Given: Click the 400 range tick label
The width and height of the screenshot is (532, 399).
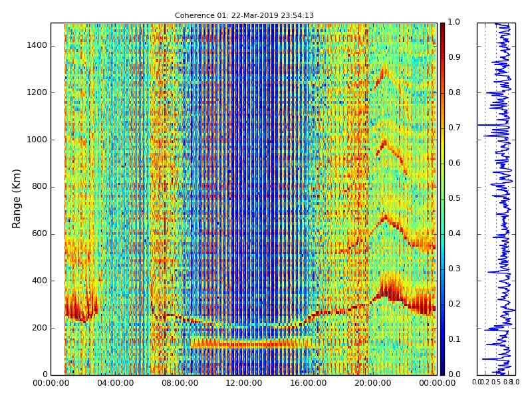Looking at the screenshot, I should [39, 281].
